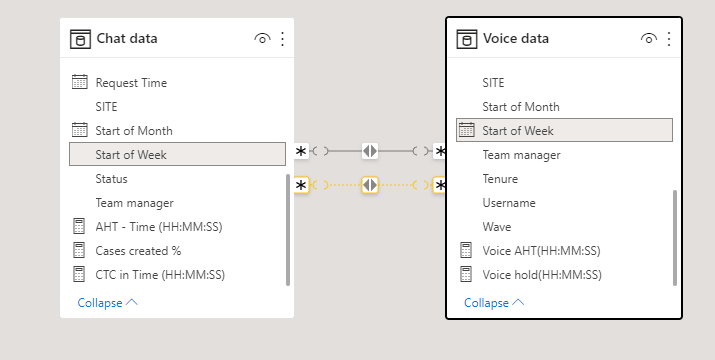Image resolution: width=715 pixels, height=360 pixels.
Task: Click Chat-side asterisk of dotted relationship
Action: click(301, 185)
